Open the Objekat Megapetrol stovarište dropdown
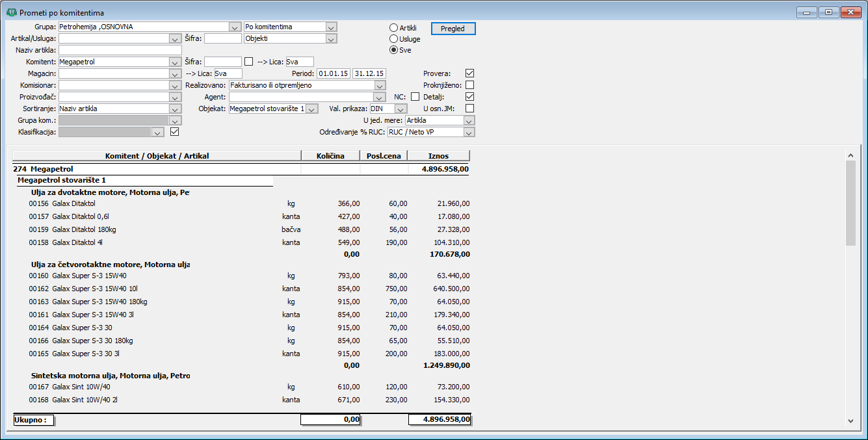 pos(312,109)
